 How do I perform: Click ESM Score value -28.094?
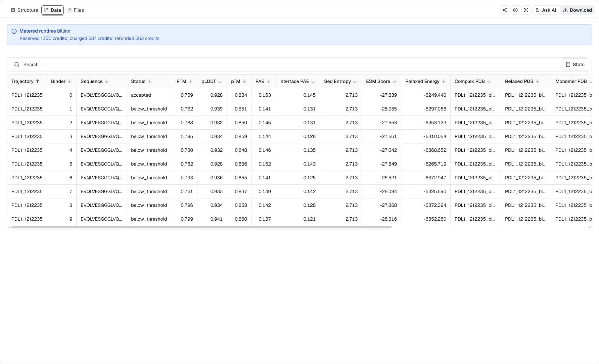click(388, 191)
